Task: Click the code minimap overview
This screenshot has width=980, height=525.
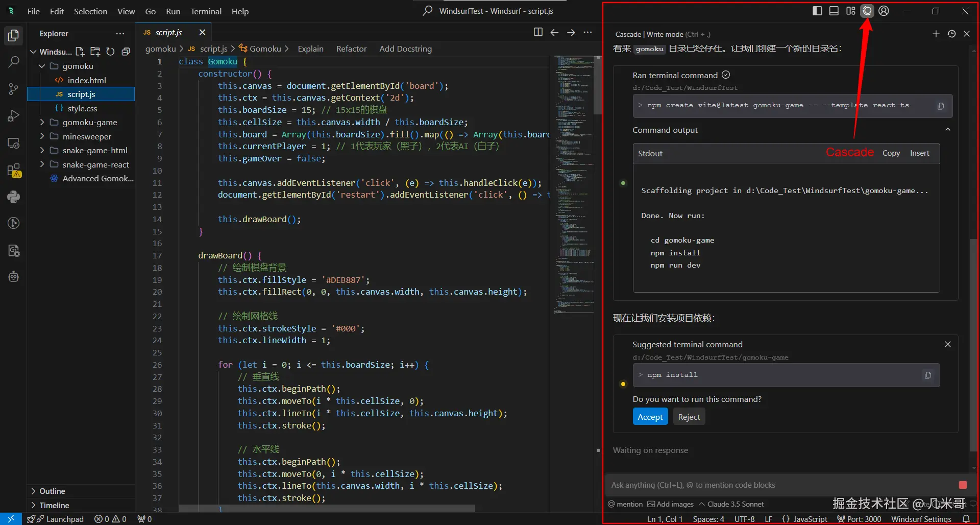Action: pos(574,184)
